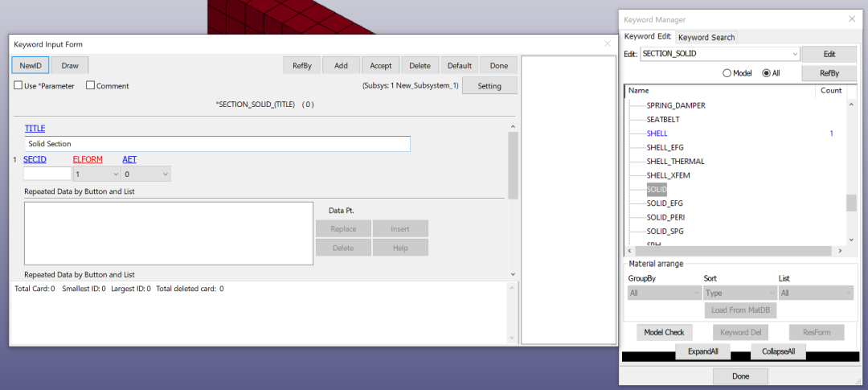Click the CollapseAll button
The height and width of the screenshot is (390, 868).
[x=778, y=351]
